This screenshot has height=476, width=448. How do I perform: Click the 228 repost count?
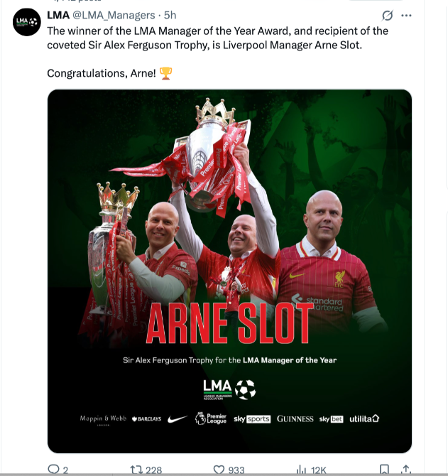coord(154,470)
